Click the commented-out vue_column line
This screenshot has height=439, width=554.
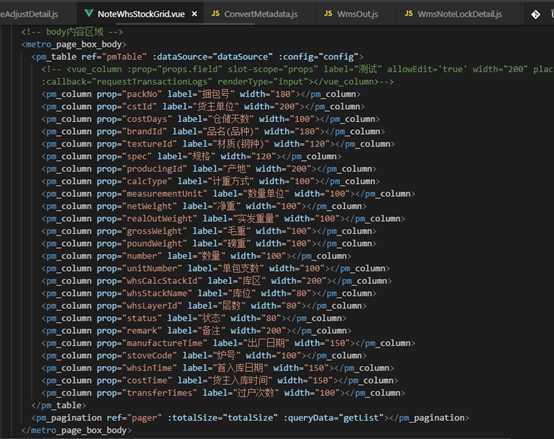pyautogui.click(x=297, y=69)
